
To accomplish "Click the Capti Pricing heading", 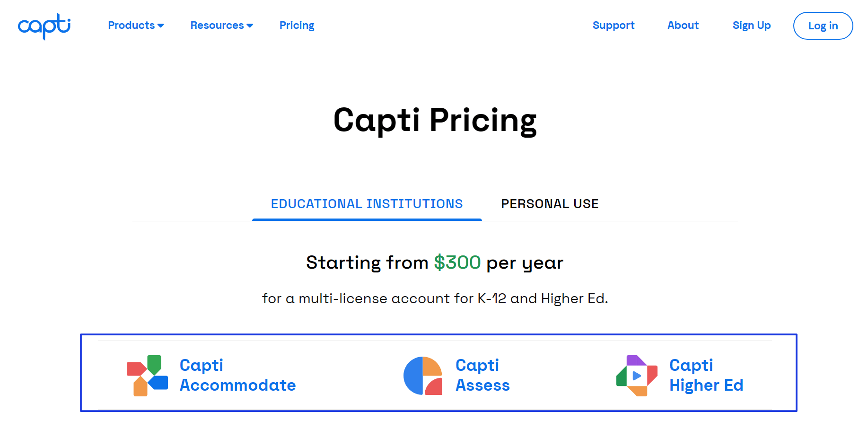I will pos(435,121).
